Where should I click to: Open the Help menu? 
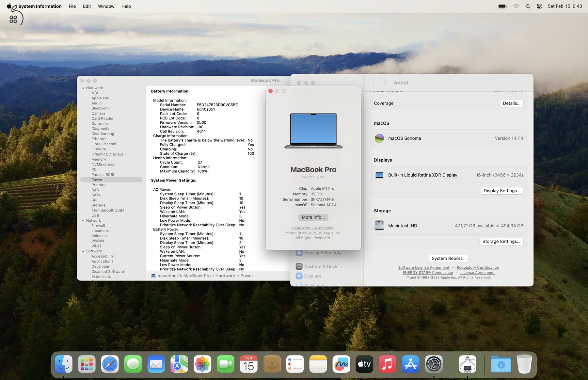126,6
